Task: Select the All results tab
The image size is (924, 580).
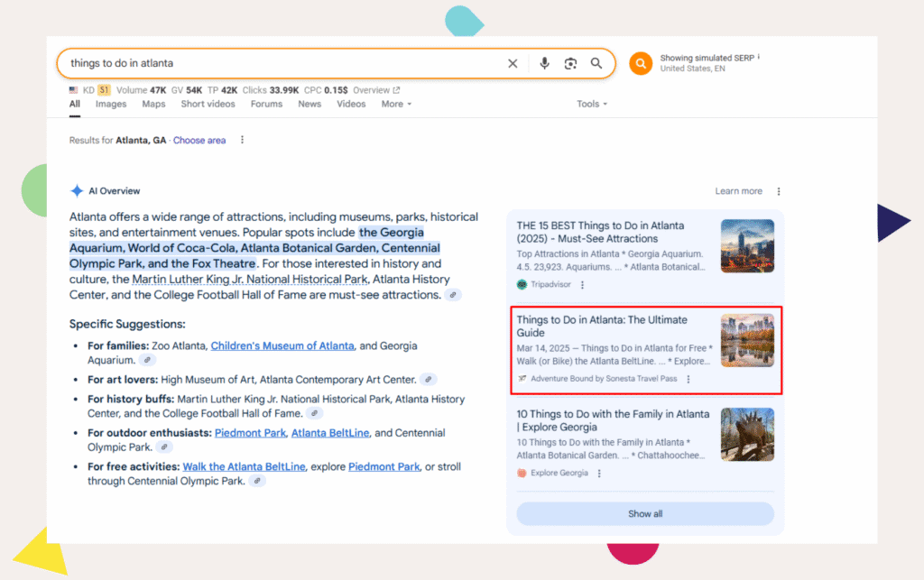Action: [75, 104]
